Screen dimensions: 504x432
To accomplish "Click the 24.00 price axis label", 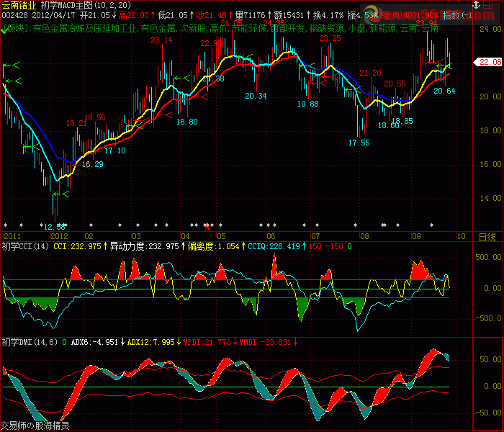I will 490,29.
